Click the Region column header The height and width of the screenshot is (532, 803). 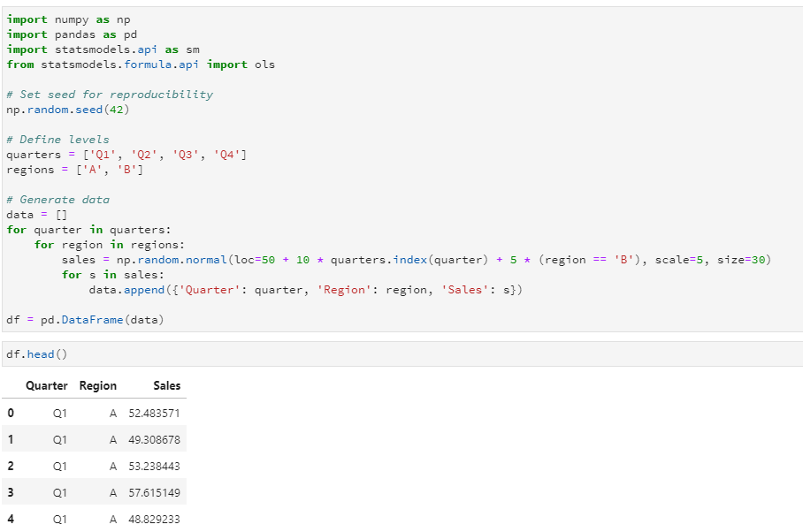pyautogui.click(x=97, y=385)
